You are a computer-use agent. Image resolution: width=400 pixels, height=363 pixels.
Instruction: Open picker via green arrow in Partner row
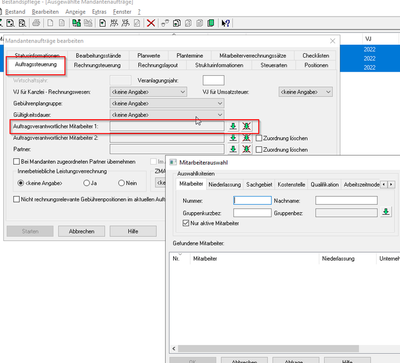233,149
